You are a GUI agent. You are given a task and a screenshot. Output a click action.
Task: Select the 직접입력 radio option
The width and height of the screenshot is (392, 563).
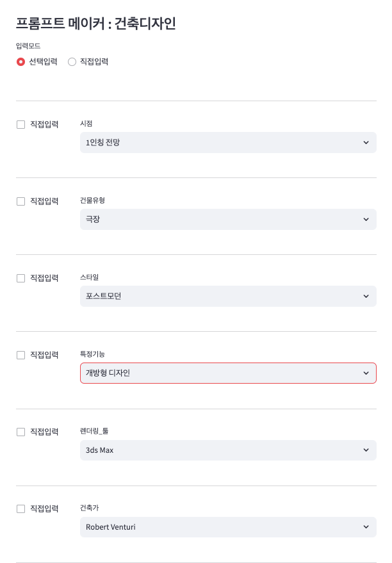tap(72, 62)
